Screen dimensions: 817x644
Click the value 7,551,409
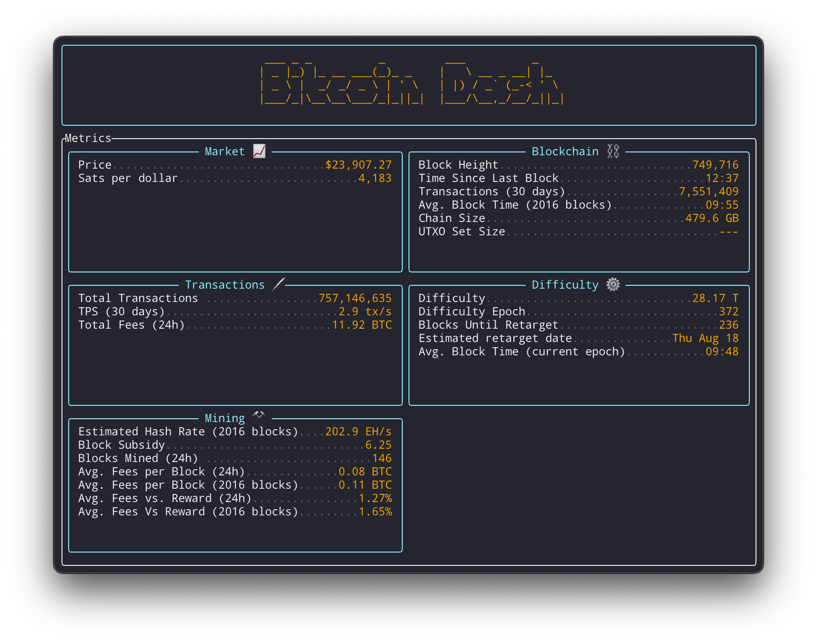point(709,191)
